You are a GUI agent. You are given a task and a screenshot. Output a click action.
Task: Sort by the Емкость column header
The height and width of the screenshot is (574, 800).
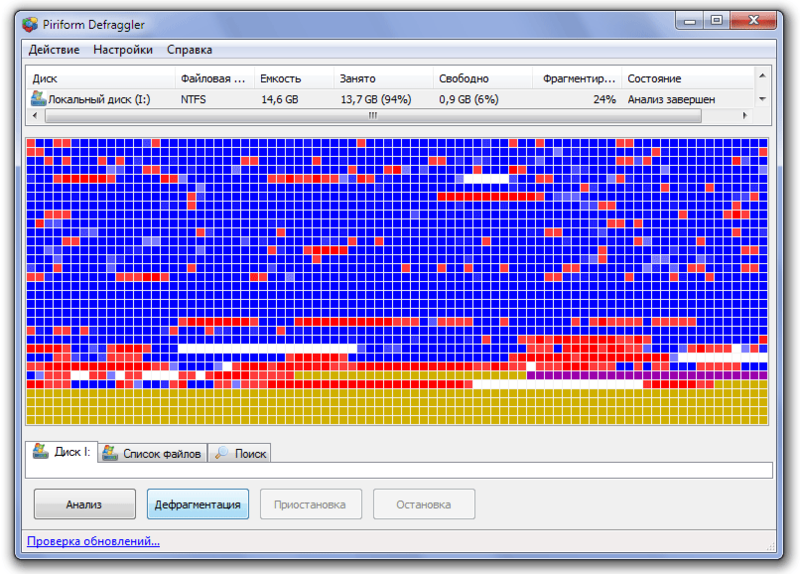click(x=294, y=79)
